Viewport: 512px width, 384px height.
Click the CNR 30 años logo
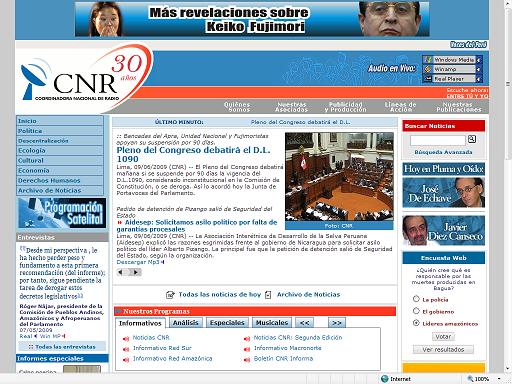pyautogui.click(x=84, y=78)
